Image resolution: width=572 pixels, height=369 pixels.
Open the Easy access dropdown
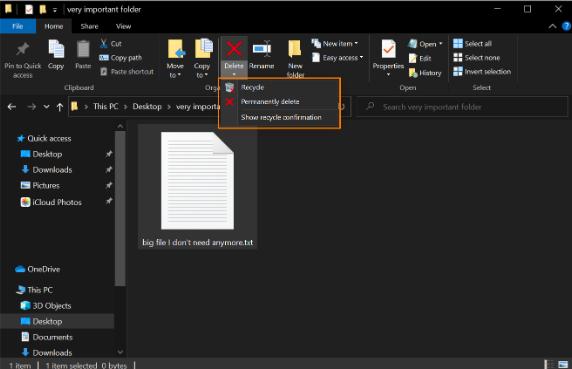click(338, 58)
